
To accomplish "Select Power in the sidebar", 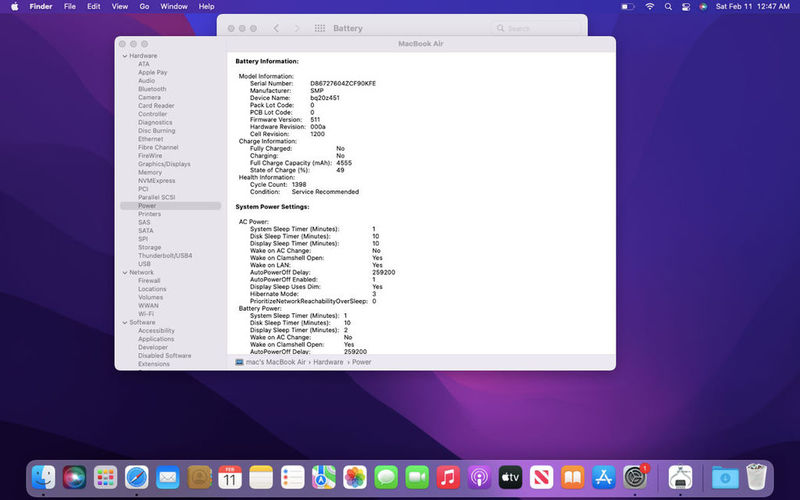I will tap(170, 206).
